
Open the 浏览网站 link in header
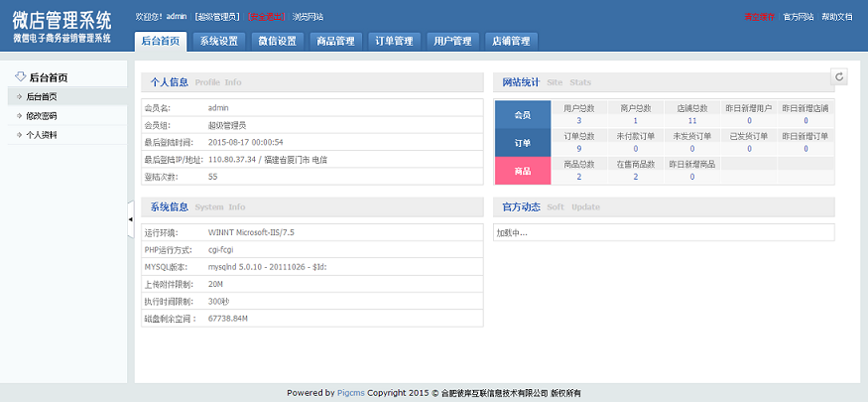pyautogui.click(x=307, y=17)
